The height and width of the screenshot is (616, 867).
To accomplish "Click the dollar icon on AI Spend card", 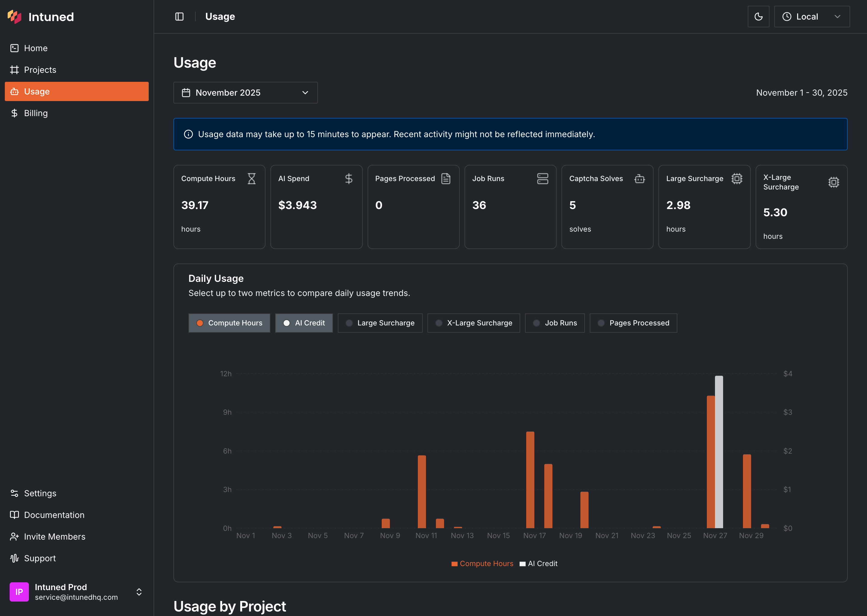I will tap(349, 179).
